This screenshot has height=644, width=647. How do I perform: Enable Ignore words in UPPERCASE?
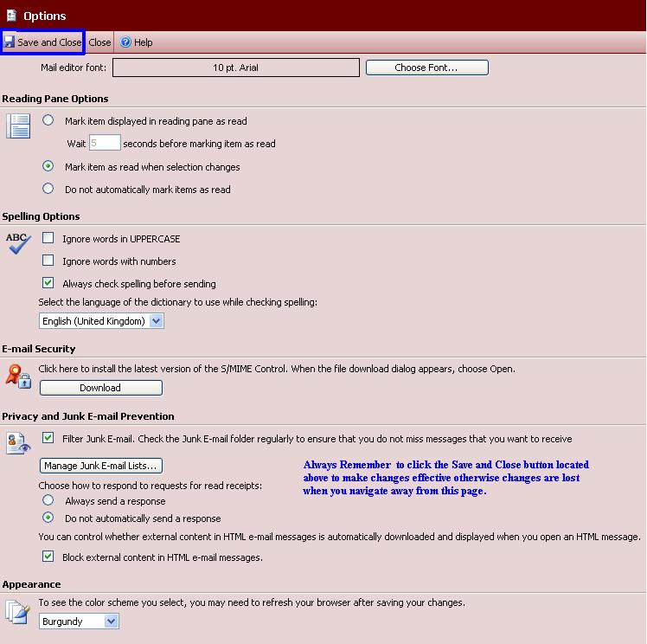click(48, 238)
